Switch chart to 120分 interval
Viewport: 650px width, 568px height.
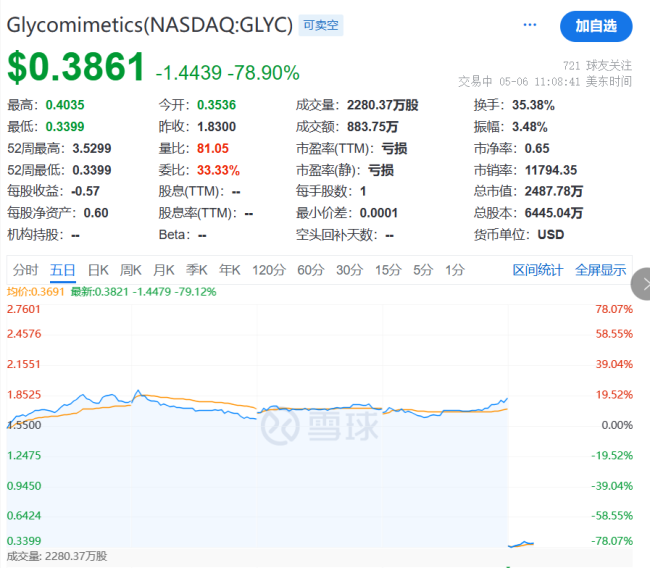coord(269,270)
